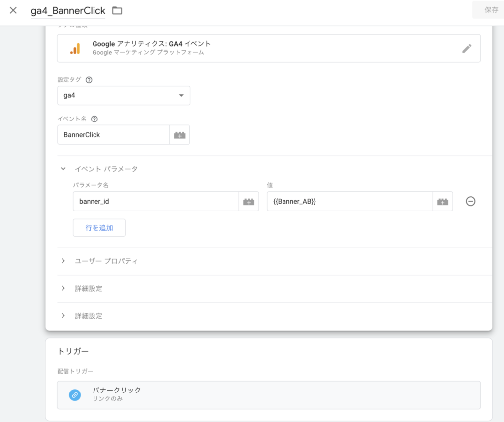Open the help icon next to イベント名
This screenshot has height=422, width=504.
point(94,119)
